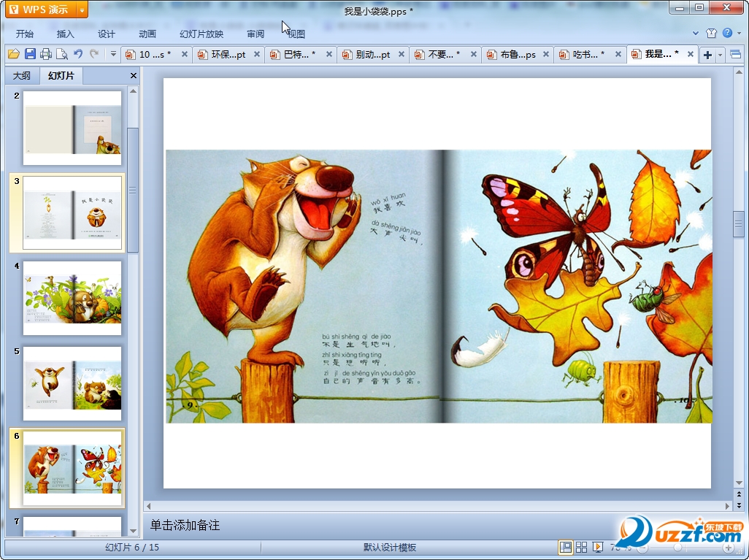Click the main editor scroll up arrow
This screenshot has width=749, height=560.
(739, 72)
